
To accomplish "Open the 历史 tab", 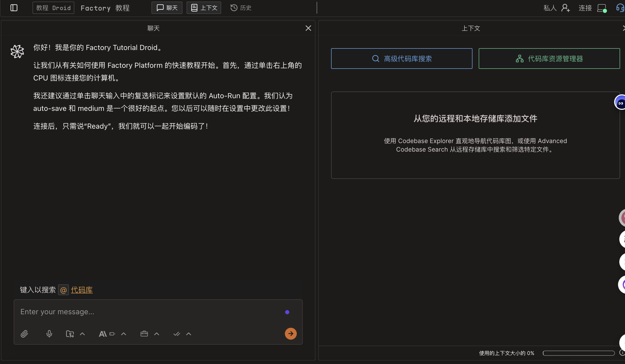I will [241, 8].
